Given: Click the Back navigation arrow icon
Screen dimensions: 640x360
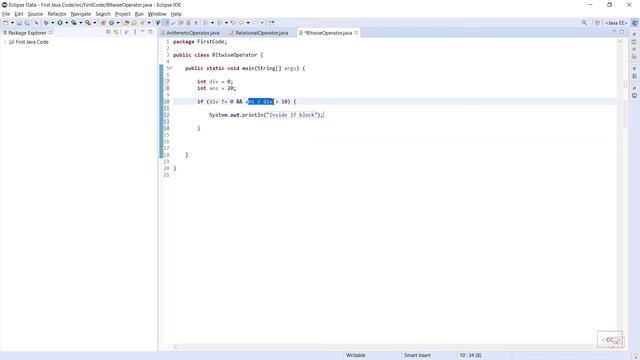Looking at the screenshot, I should pyautogui.click(x=241, y=23).
